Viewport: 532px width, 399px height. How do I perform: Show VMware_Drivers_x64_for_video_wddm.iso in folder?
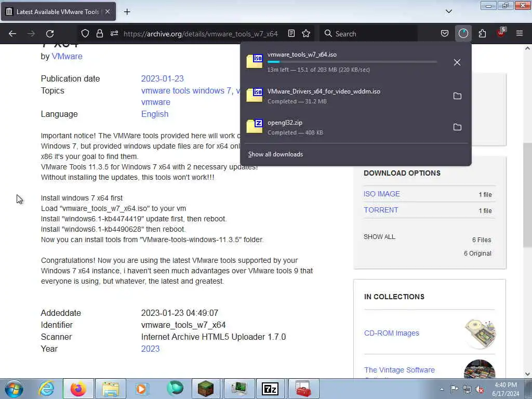[x=457, y=96]
